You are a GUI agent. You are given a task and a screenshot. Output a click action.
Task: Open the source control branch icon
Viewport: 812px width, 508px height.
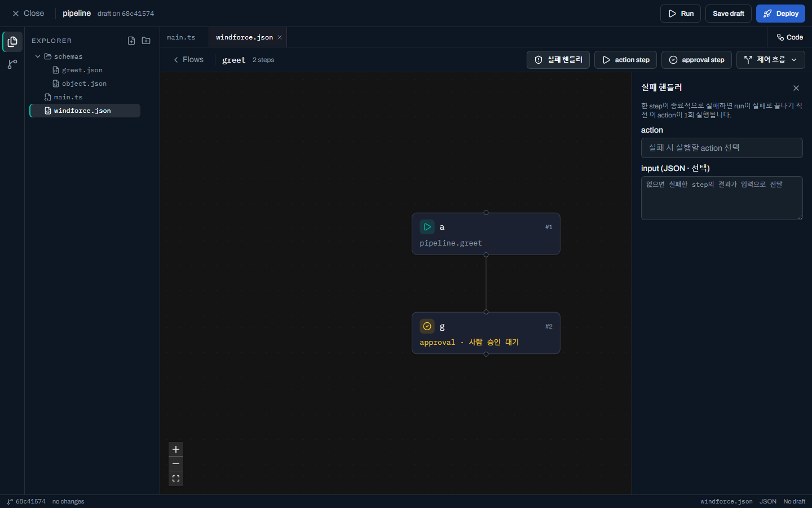pos(12,64)
